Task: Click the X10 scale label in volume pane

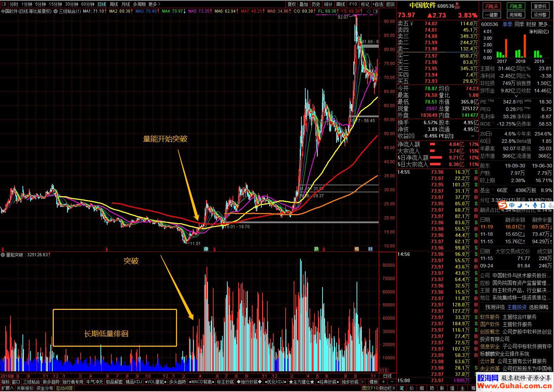Action: pos(384,370)
